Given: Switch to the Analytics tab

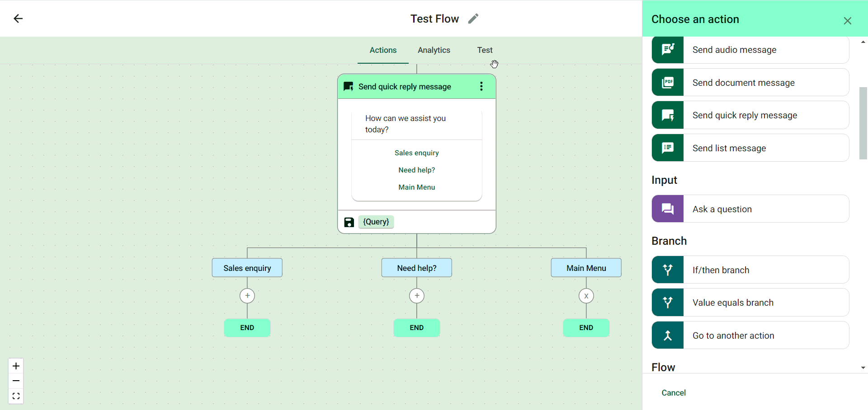Looking at the screenshot, I should pyautogui.click(x=434, y=50).
